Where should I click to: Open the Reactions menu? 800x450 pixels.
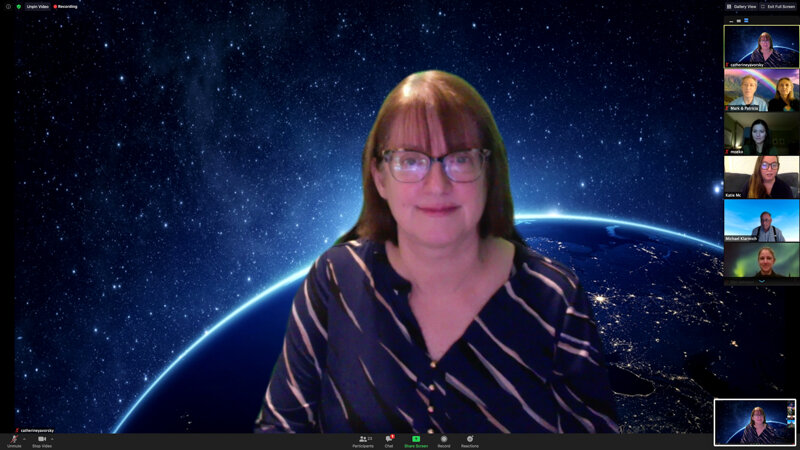coord(470,441)
